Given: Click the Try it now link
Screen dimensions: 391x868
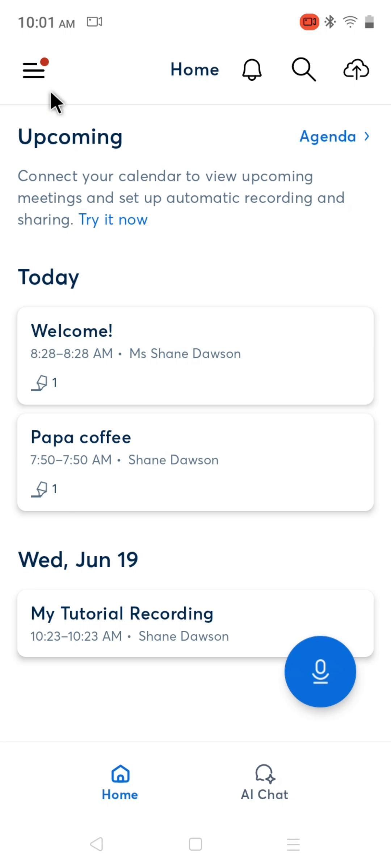Looking at the screenshot, I should [x=113, y=220].
